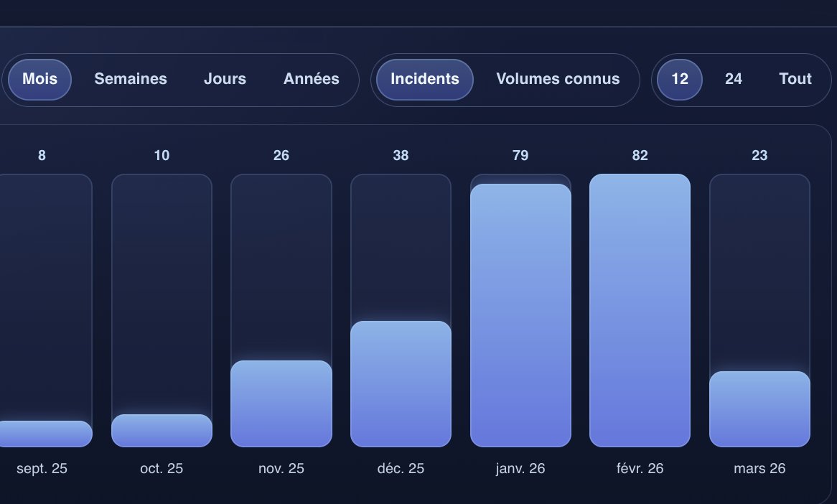
Task: Select the "Incidents" data view
Action: pos(424,79)
